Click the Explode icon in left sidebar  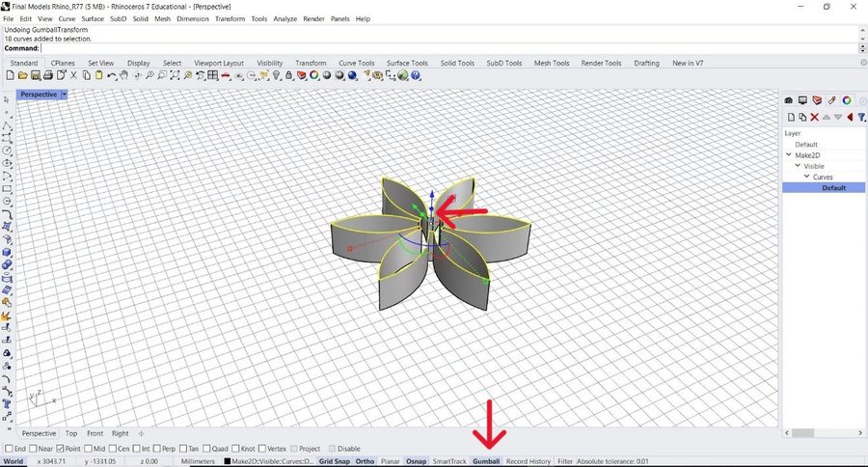pos(6,316)
